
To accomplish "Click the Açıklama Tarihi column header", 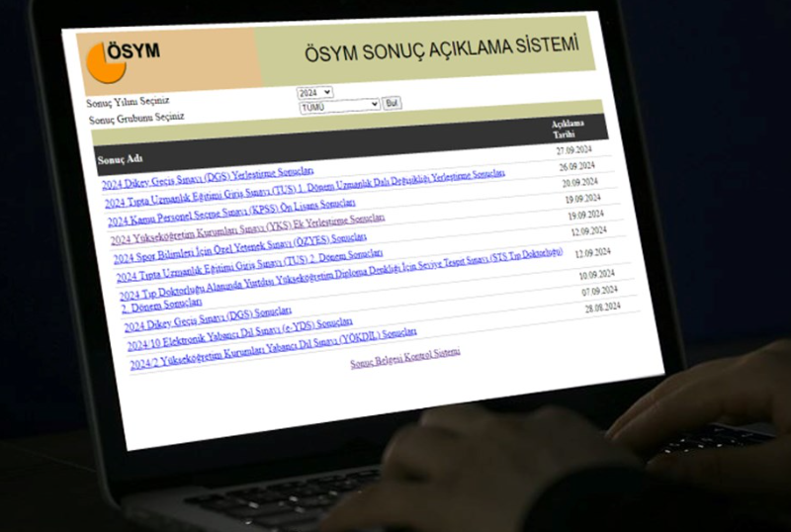I will tap(566, 129).
